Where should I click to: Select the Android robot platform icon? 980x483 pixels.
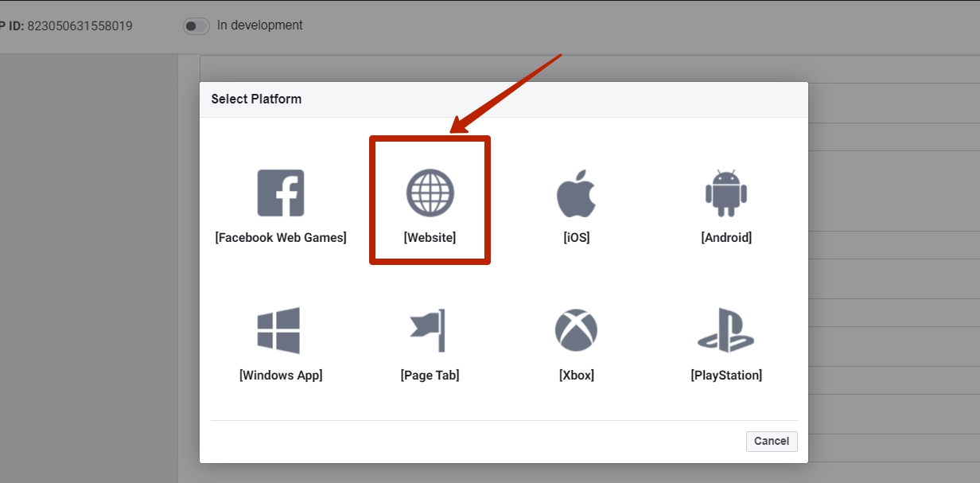(x=725, y=192)
